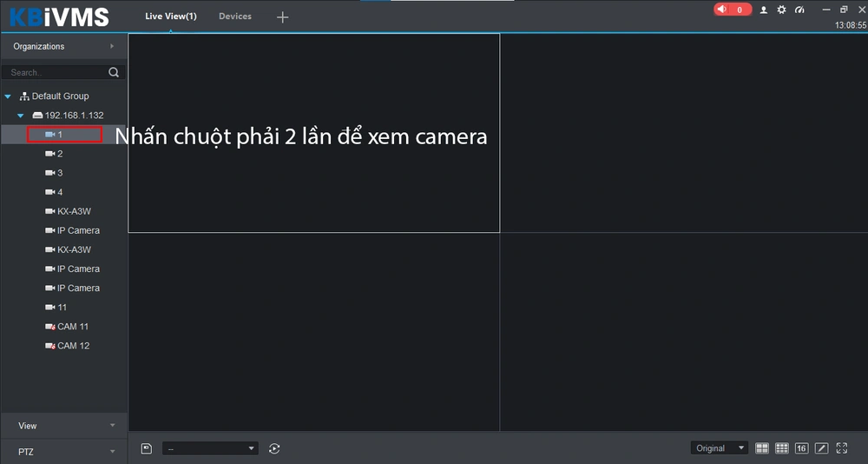Viewport: 868px width, 464px height.
Task: Start the tour playback loop icon
Action: pyautogui.click(x=274, y=448)
